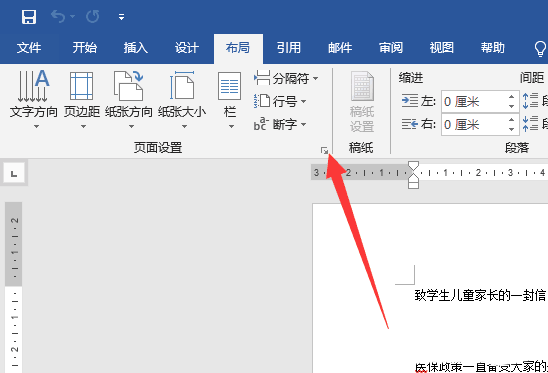Viewport: 548px width, 373px height.
Task: Click the 稿纸 group label
Action: tap(361, 148)
